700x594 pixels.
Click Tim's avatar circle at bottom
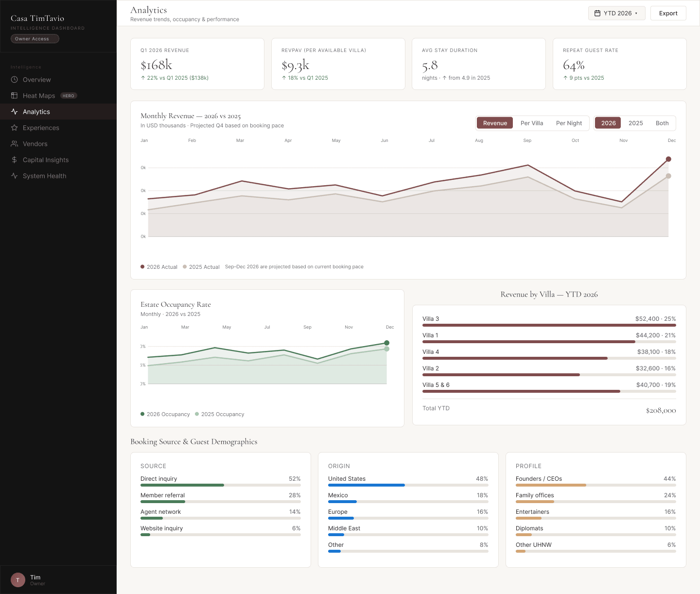pyautogui.click(x=18, y=580)
